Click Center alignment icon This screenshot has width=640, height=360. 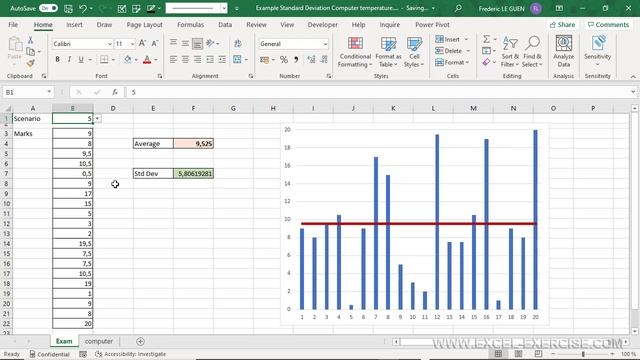(185, 60)
